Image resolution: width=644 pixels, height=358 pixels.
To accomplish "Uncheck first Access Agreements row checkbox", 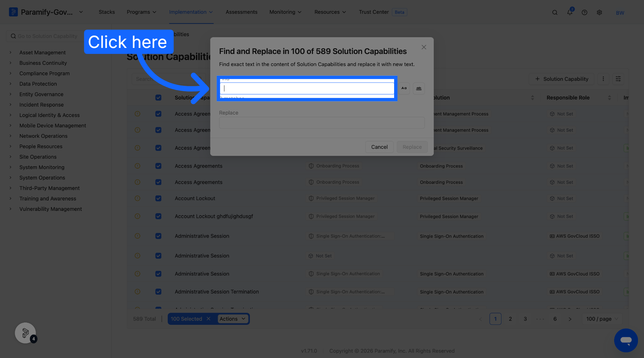I will point(158,114).
